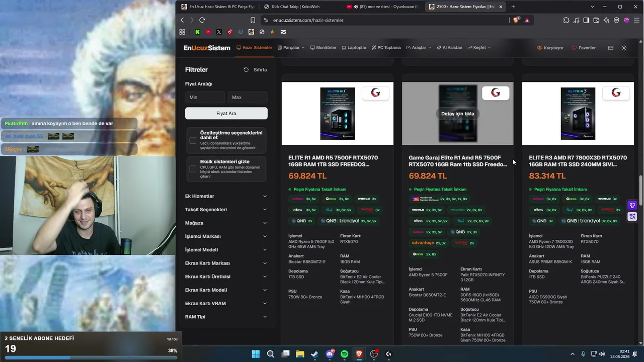Enable the Özelleştirme seçeneklerini dahil et checkbox
Screen dimensions: 644x362
point(193,140)
